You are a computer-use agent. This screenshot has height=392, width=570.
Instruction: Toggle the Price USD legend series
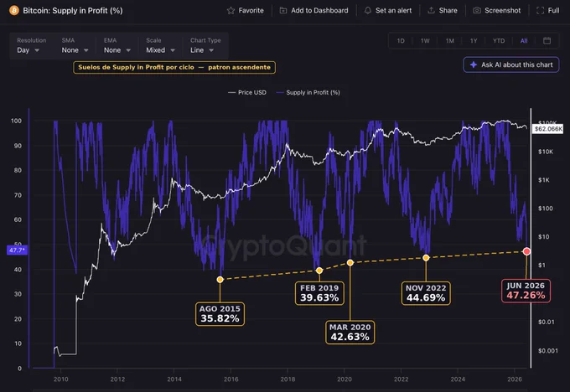pyautogui.click(x=247, y=93)
